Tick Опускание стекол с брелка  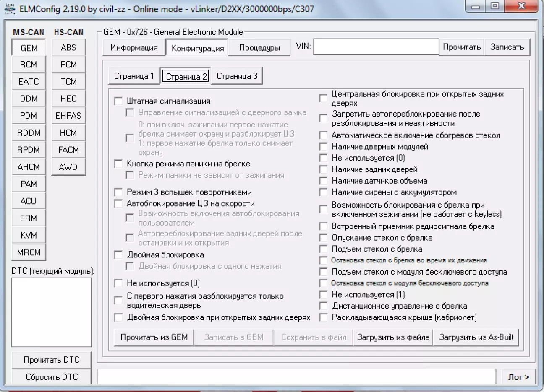pos(323,238)
